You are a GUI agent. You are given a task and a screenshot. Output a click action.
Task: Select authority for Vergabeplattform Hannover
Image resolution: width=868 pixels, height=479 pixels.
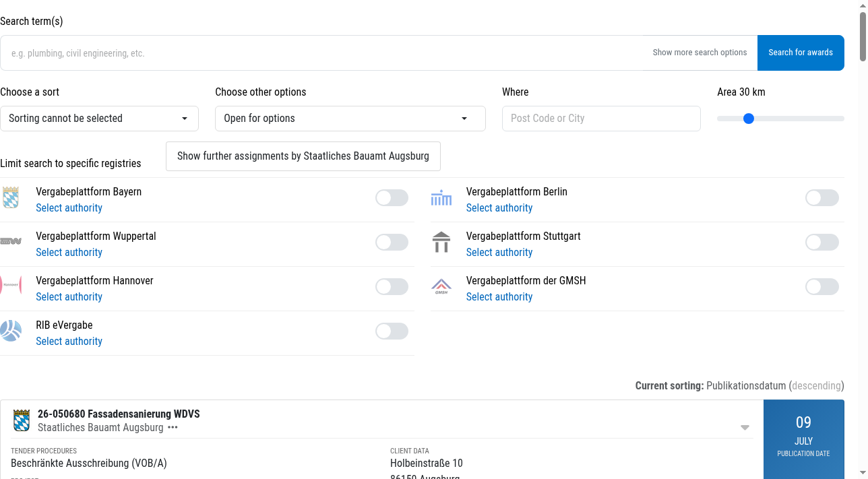pyautogui.click(x=69, y=297)
